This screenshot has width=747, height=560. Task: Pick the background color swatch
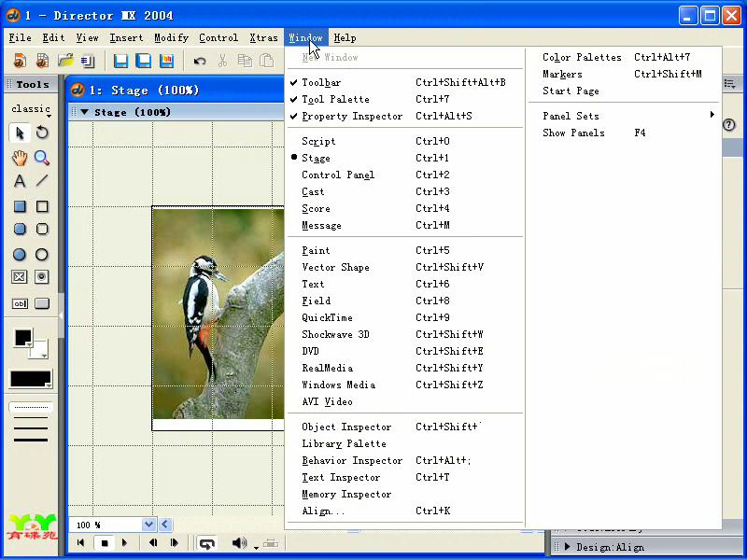click(x=40, y=352)
